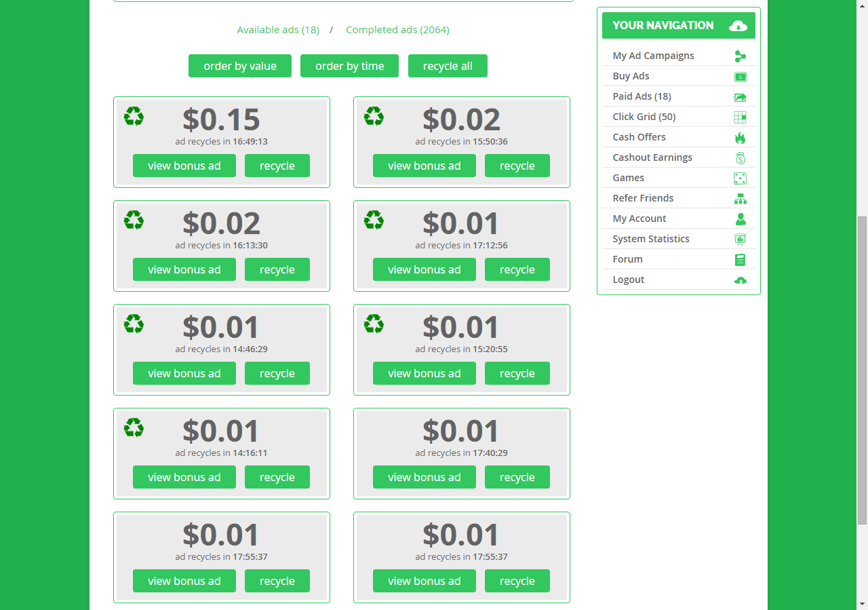Viewport: 868px width, 610px height.
Task: Click recycle symbol on ad recycling in 14:16:11
Action: coord(134,427)
